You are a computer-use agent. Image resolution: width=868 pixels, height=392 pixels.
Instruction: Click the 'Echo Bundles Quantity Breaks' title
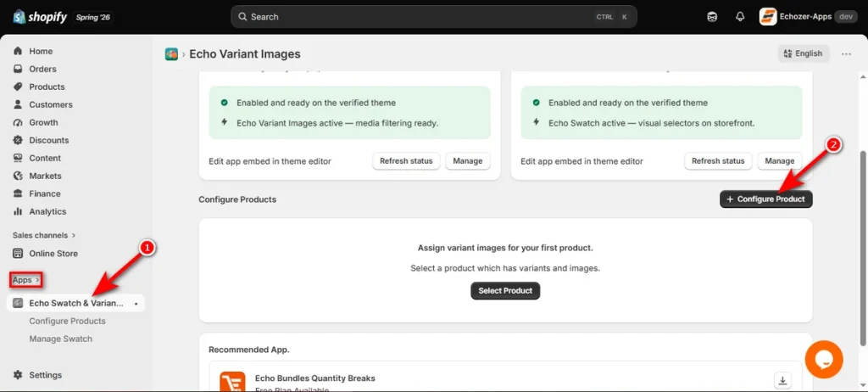pyautogui.click(x=315, y=378)
